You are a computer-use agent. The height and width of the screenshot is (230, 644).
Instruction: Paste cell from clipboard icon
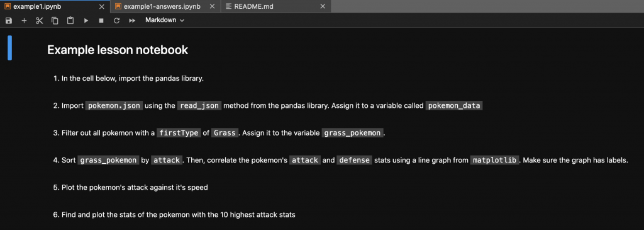coord(70,20)
